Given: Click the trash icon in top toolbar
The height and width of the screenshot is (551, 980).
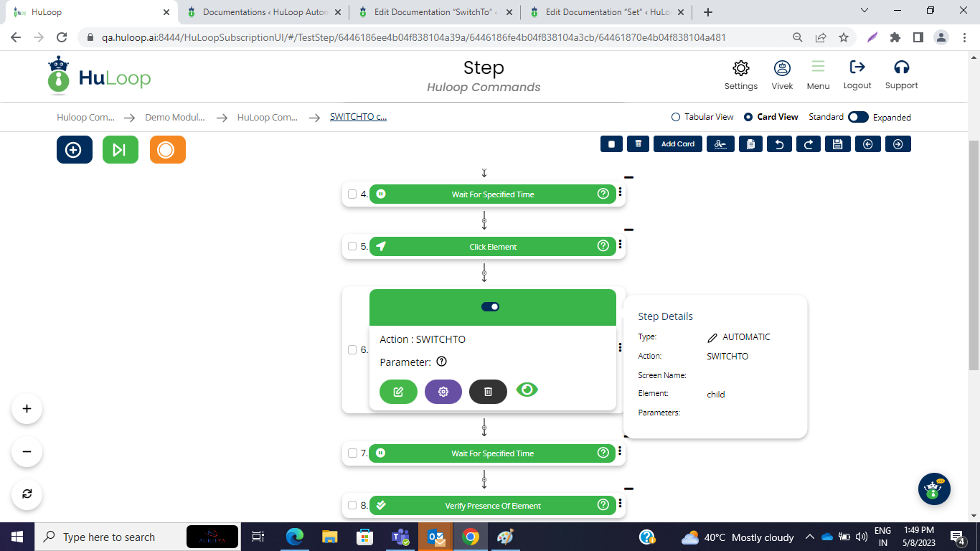Looking at the screenshot, I should point(638,144).
